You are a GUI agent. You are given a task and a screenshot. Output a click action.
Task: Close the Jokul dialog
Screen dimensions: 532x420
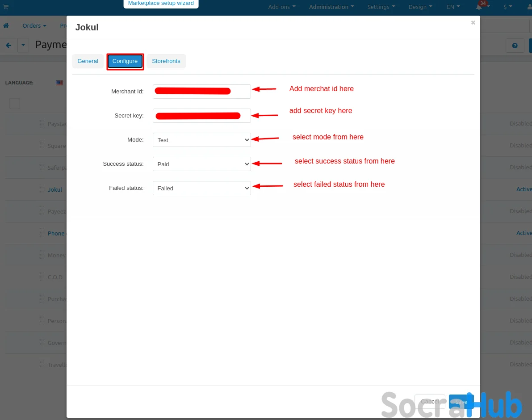point(473,22)
